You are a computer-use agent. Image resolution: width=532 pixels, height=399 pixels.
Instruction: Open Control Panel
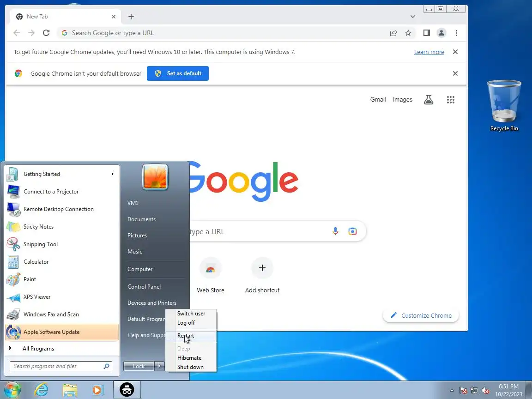(144, 287)
